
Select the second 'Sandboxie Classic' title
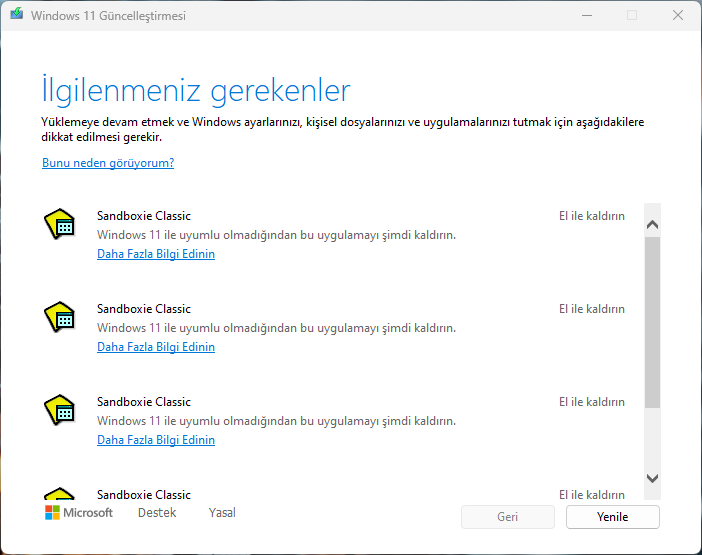point(144,309)
